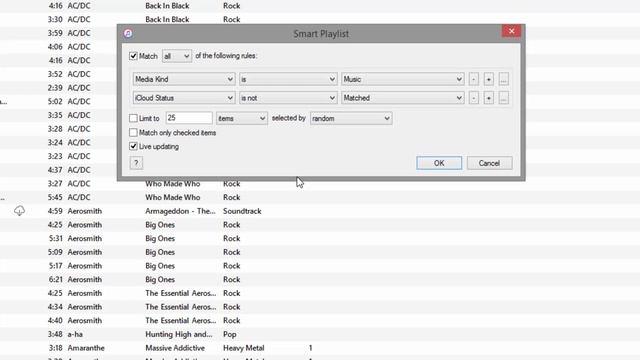The height and width of the screenshot is (360, 640).
Task: Click the iTunes icon in the dialog title bar
Action: (128, 33)
